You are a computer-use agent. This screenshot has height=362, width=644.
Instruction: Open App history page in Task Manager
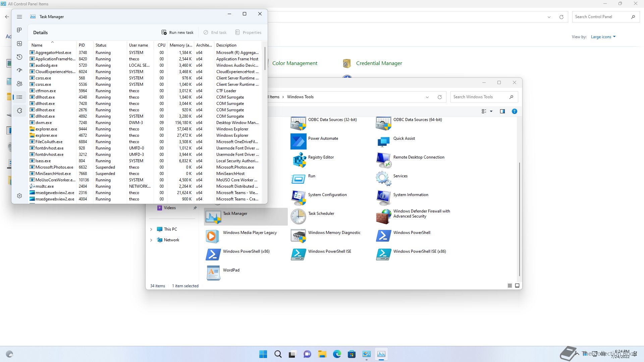click(19, 57)
